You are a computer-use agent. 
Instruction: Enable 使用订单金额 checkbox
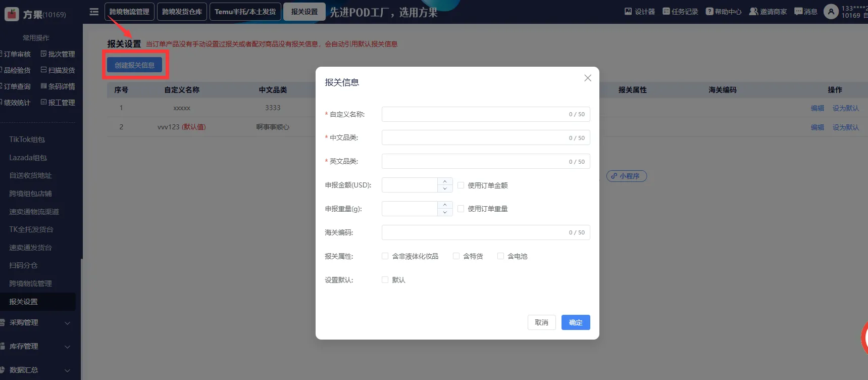(x=461, y=185)
